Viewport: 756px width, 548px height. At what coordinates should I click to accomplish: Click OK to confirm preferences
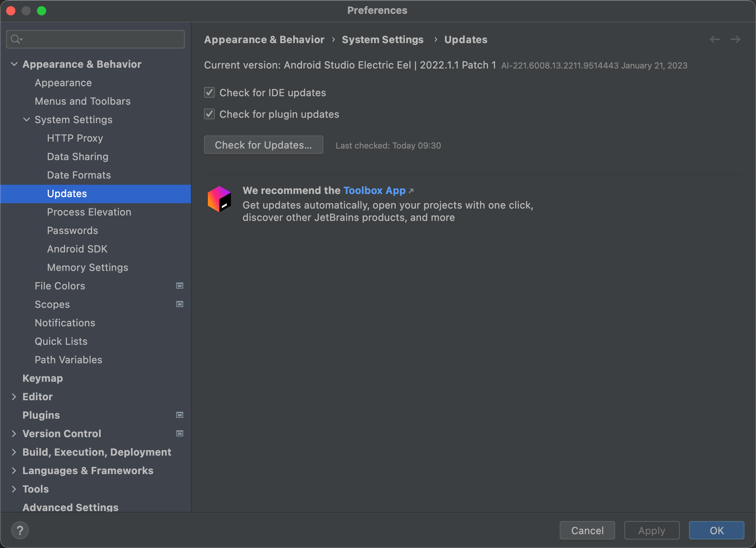coord(717,529)
